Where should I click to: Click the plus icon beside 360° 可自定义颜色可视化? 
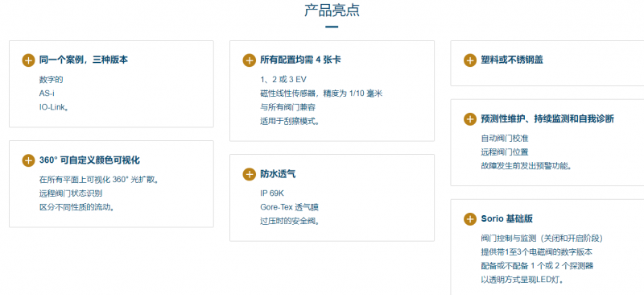coord(28,160)
